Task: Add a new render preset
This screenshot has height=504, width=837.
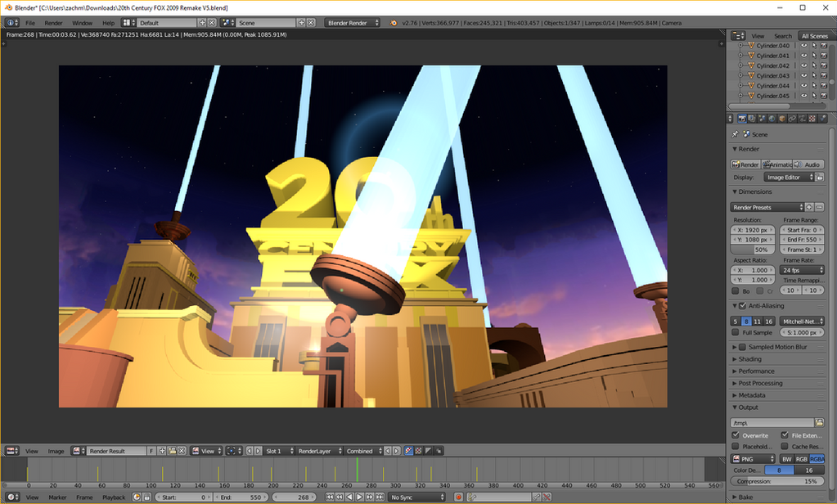Action: tap(809, 207)
